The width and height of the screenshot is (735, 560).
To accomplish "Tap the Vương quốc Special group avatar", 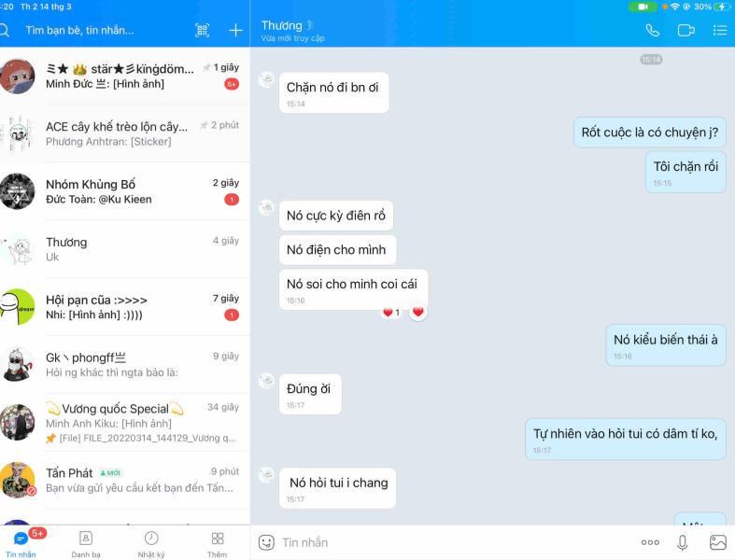I will 18,422.
